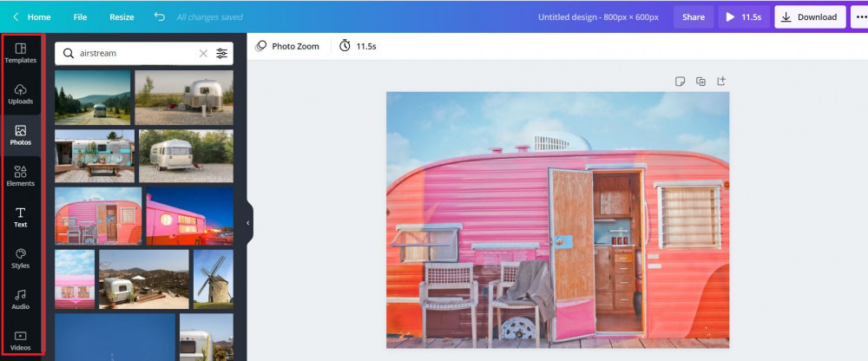Select the bottom partial airstream thumbnail
868x361 pixels.
207,338
